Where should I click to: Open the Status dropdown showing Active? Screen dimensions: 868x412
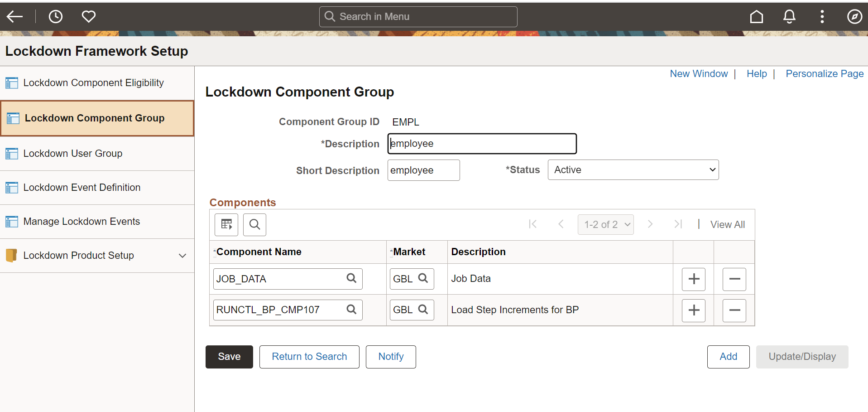click(x=633, y=170)
